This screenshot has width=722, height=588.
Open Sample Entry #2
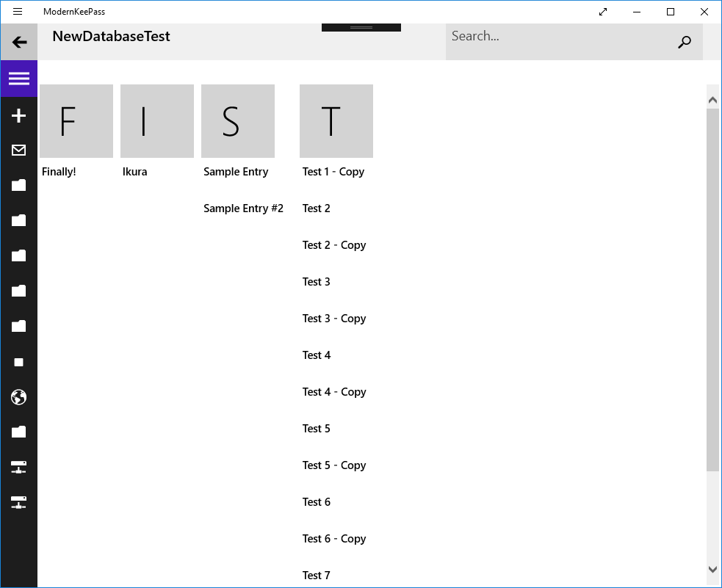point(243,208)
